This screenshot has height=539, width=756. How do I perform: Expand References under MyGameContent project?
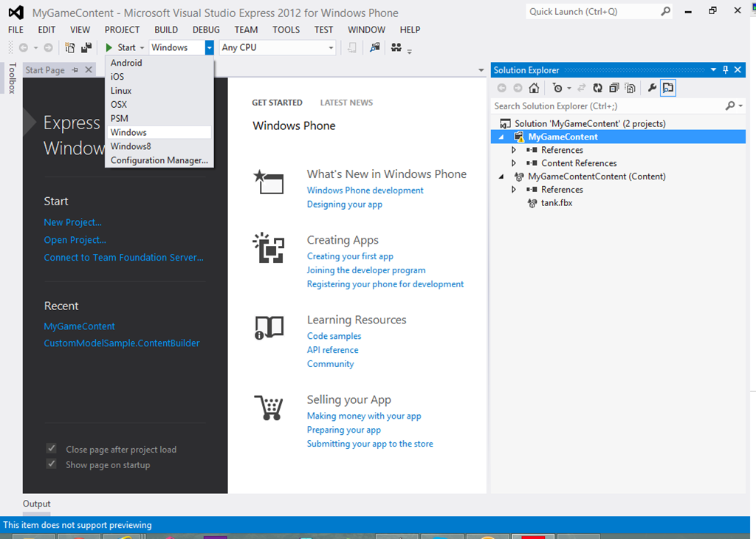coord(514,150)
